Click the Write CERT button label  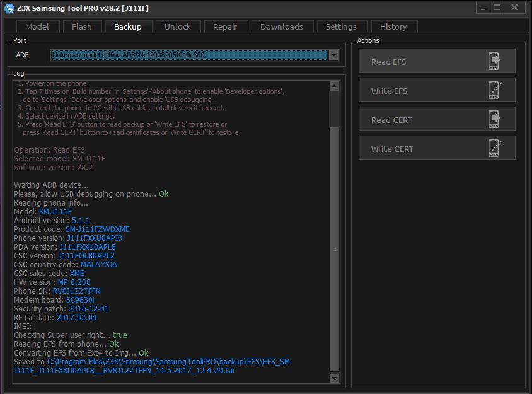pyautogui.click(x=392, y=149)
